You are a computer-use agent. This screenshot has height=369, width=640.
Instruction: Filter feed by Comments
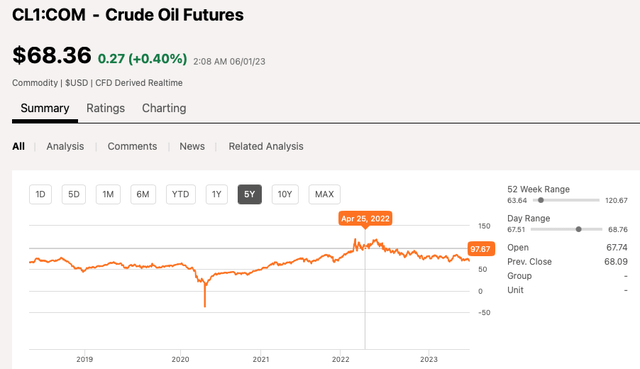point(132,146)
